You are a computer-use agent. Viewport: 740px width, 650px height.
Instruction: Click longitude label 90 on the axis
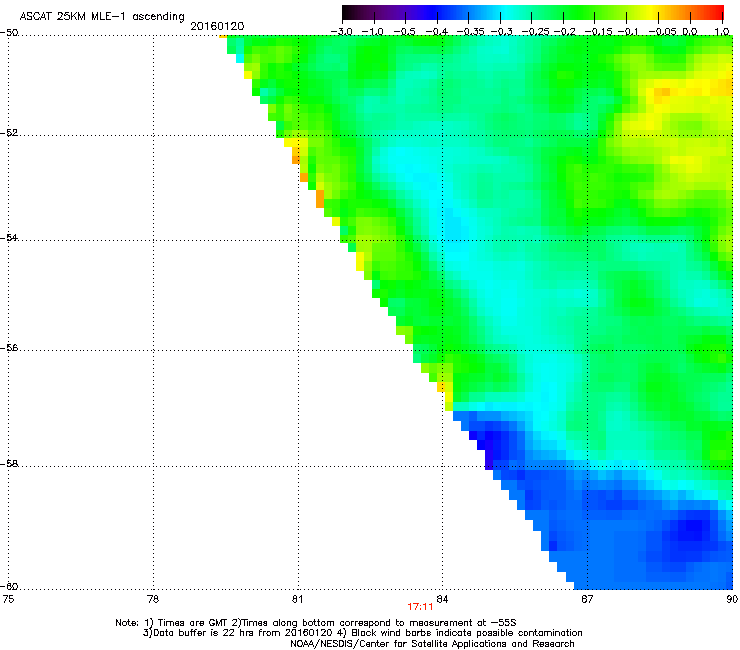click(x=732, y=599)
